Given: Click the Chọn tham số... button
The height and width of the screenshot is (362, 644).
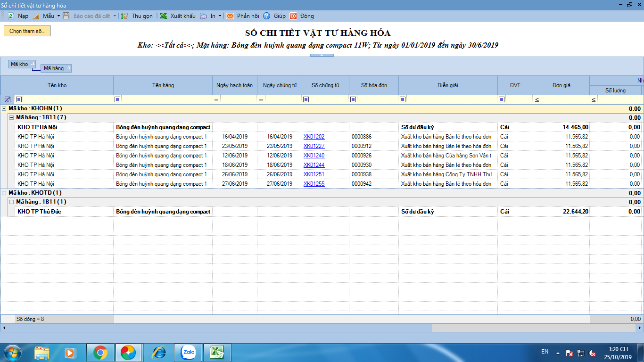Looking at the screenshot, I should pos(27,31).
